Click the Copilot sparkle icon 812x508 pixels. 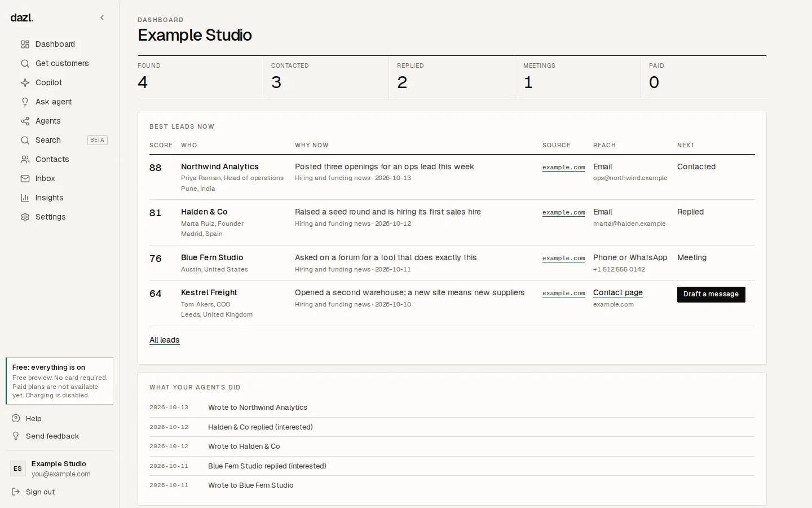pos(25,82)
